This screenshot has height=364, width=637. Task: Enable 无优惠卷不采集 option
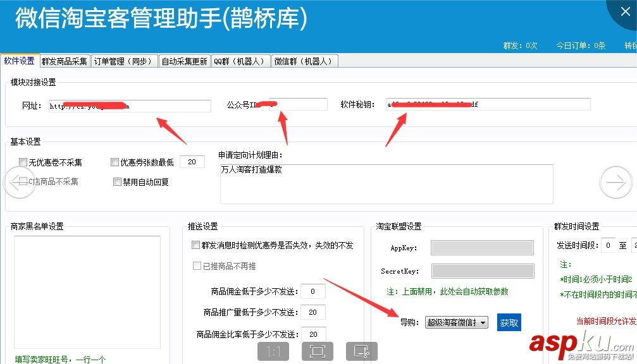coord(23,162)
